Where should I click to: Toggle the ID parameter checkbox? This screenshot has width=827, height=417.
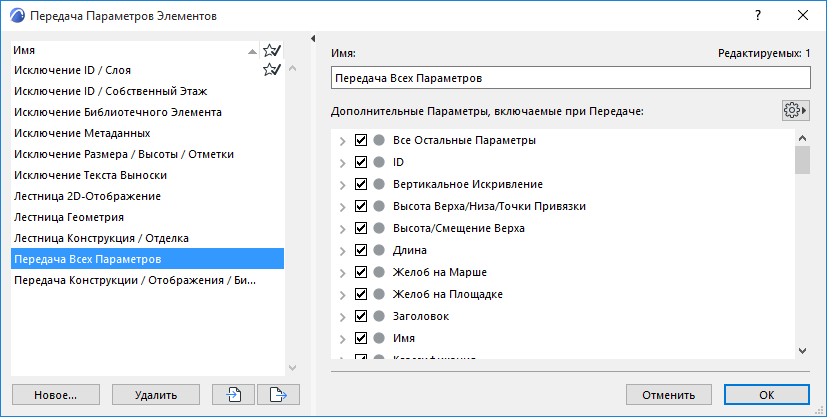362,162
